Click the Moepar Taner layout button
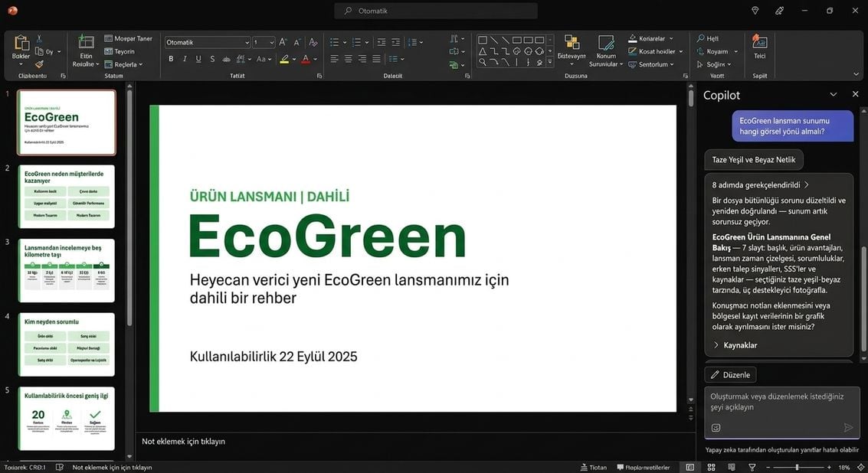Screen dimensions: 868x473 [128, 39]
